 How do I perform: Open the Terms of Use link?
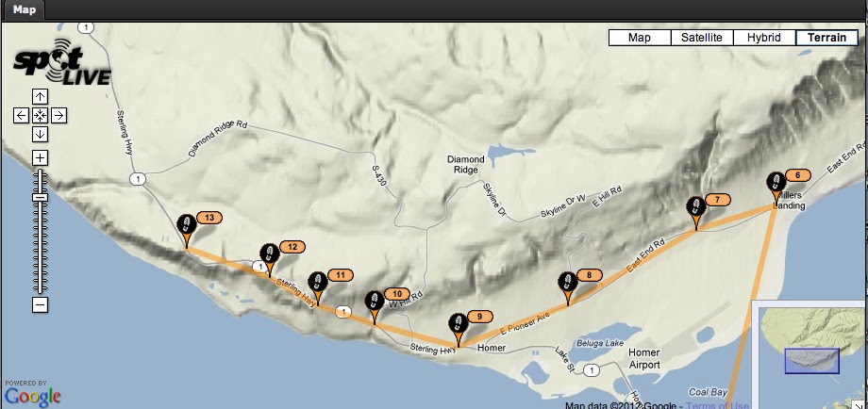717,406
